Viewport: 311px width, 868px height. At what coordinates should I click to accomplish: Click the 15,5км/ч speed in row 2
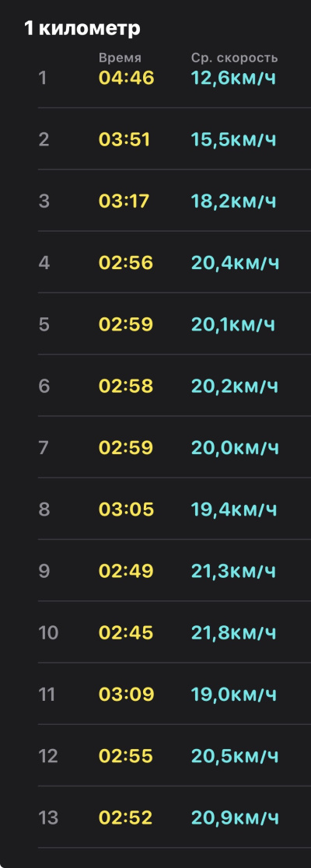click(x=233, y=139)
